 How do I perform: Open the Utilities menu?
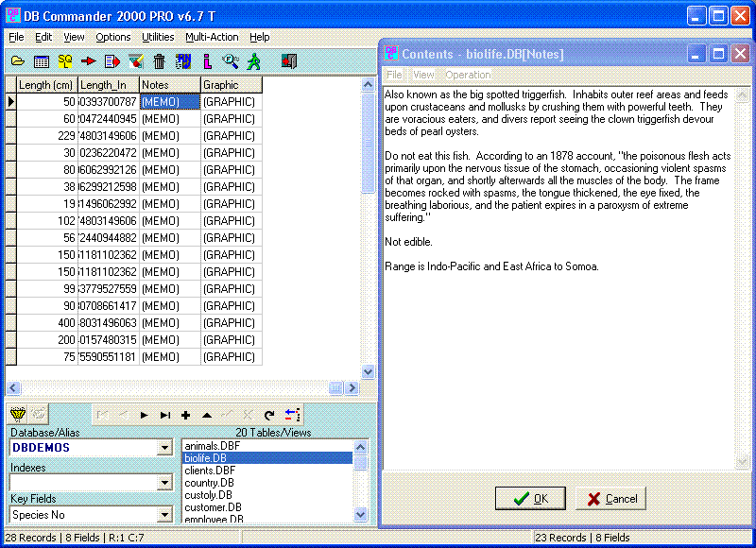(158, 37)
